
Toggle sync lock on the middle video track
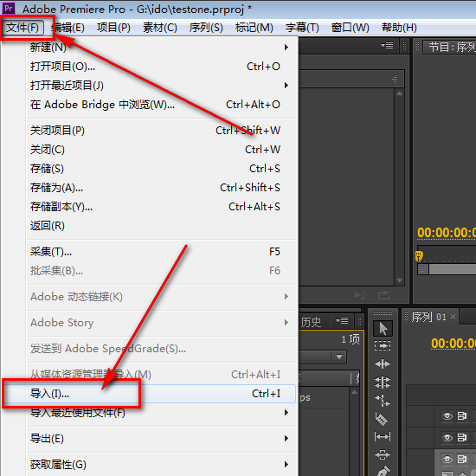click(x=462, y=437)
